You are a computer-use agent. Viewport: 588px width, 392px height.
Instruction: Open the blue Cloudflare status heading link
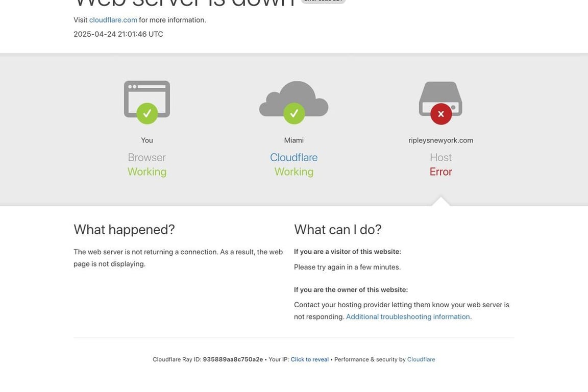coord(293,157)
